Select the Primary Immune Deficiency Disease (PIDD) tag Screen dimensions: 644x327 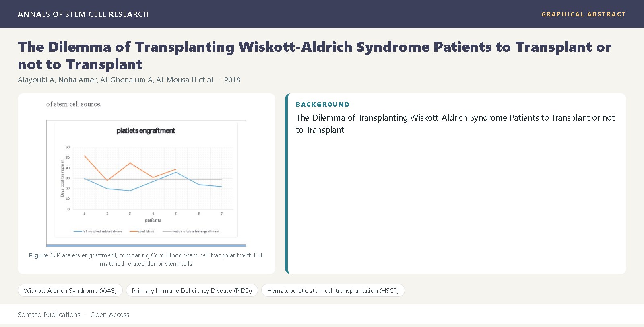[x=192, y=290]
